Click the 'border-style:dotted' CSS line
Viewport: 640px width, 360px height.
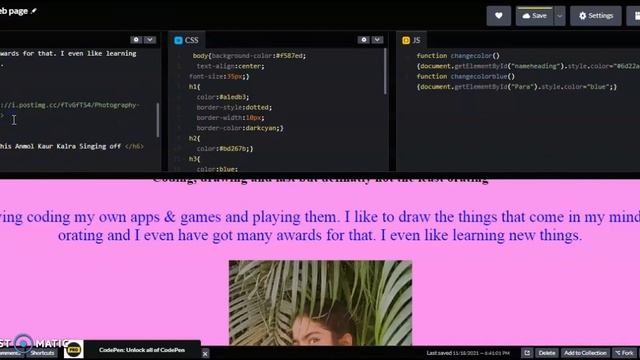click(x=234, y=107)
